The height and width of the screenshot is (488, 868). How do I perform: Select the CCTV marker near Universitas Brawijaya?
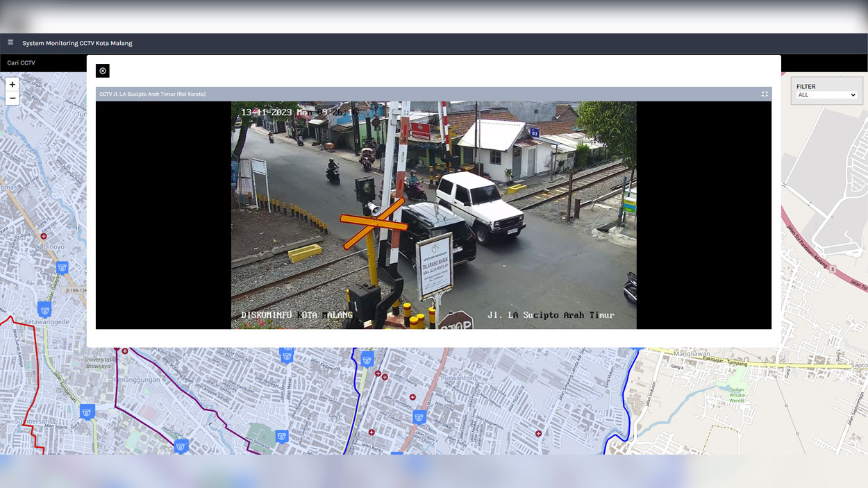coord(87,410)
